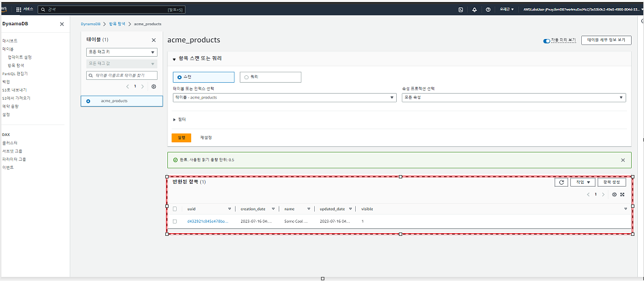
Task: Open the region selector in top bar
Action: click(x=507, y=10)
